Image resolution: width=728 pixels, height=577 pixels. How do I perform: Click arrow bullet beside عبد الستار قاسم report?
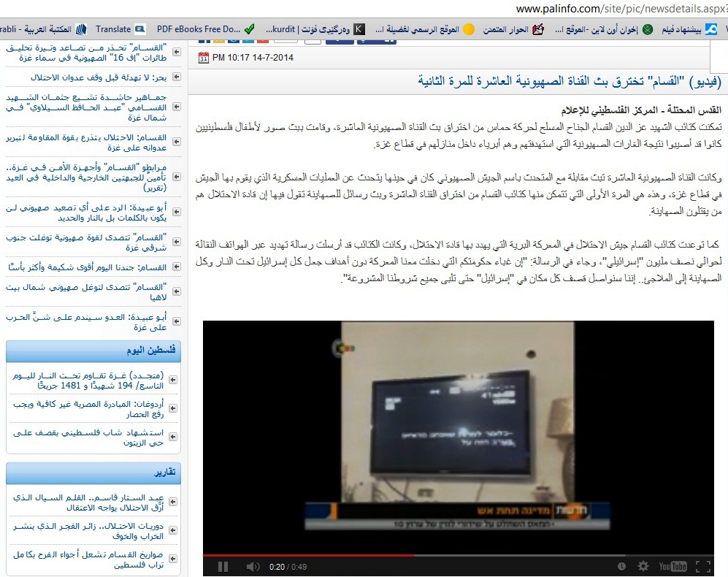coord(173,501)
